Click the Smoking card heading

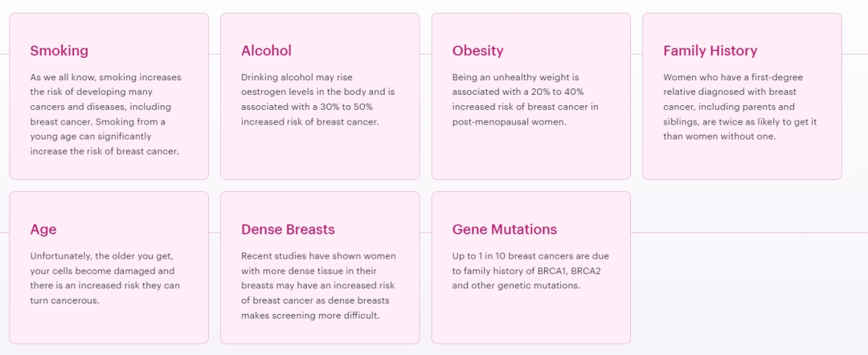[x=59, y=51]
